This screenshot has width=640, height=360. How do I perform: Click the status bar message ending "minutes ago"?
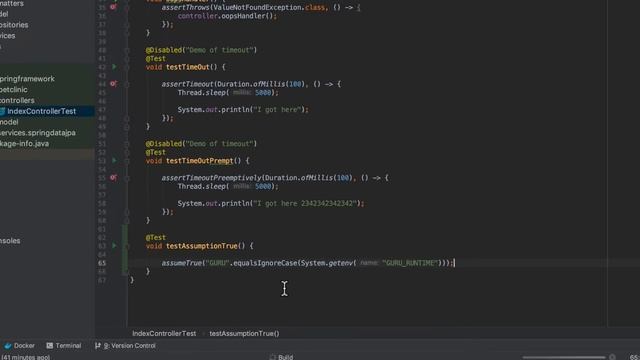pos(25,358)
